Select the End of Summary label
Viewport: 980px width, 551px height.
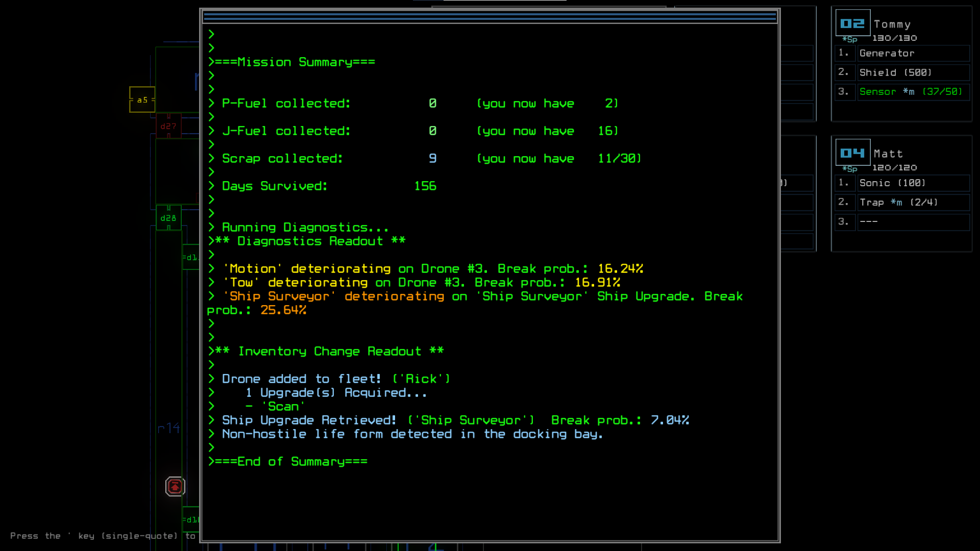[x=288, y=461]
